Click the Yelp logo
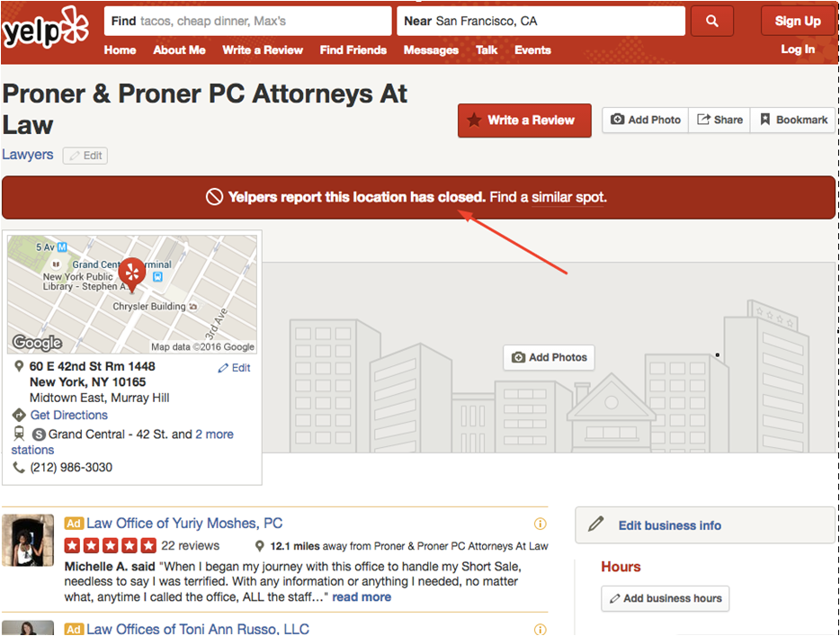Image resolution: width=840 pixels, height=636 pixels. pyautogui.click(x=46, y=29)
